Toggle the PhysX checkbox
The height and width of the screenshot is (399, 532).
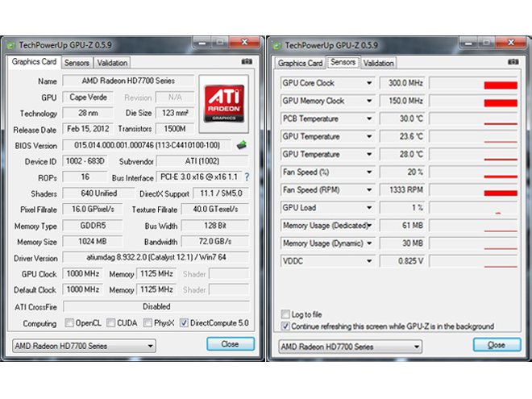148,322
